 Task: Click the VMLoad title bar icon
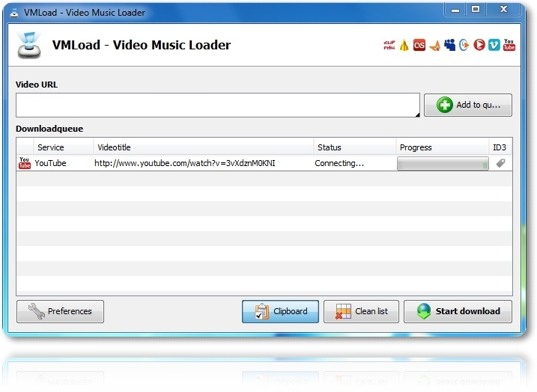pos(14,13)
